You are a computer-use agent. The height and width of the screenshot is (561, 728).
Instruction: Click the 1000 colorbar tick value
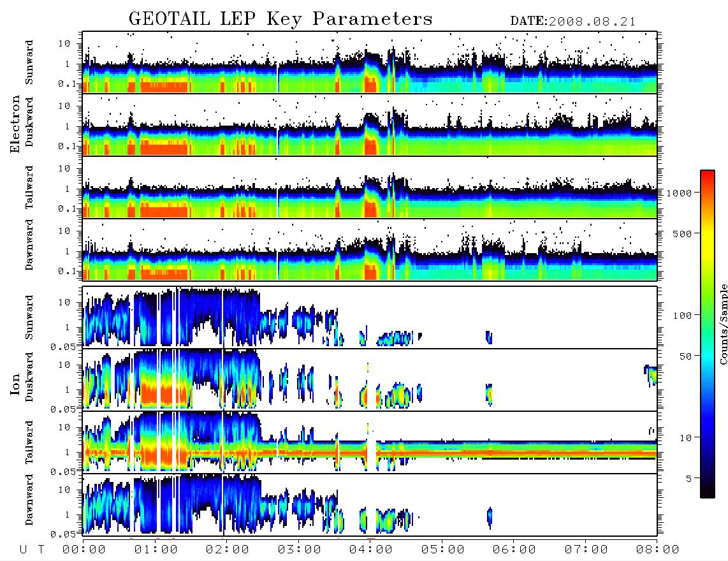coord(679,193)
